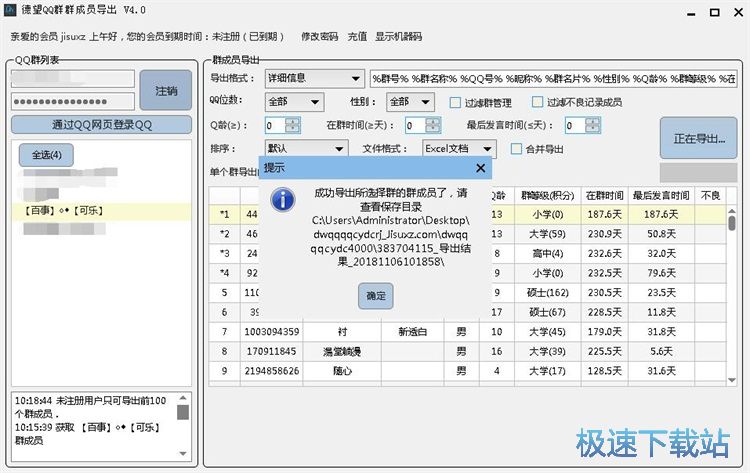Click 显示机器码 link
This screenshot has width=750, height=473.
[398, 36]
